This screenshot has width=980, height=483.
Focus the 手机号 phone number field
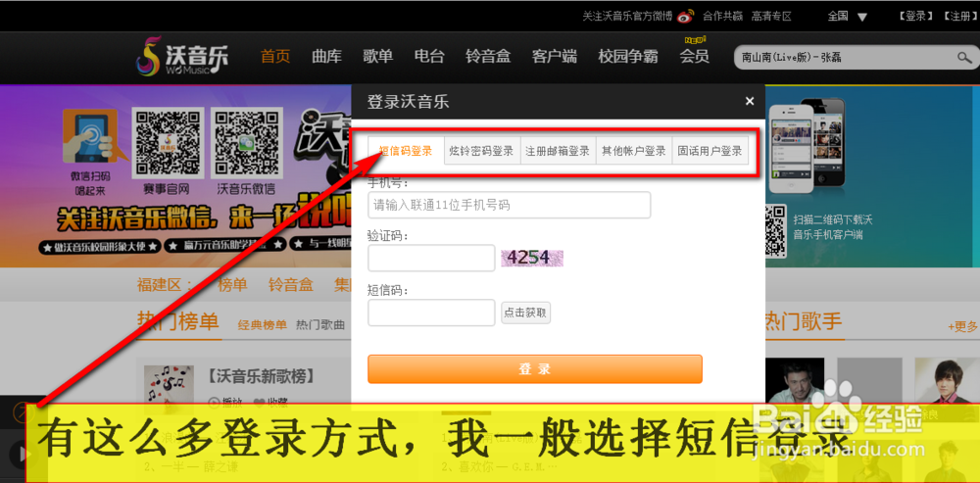(510, 205)
